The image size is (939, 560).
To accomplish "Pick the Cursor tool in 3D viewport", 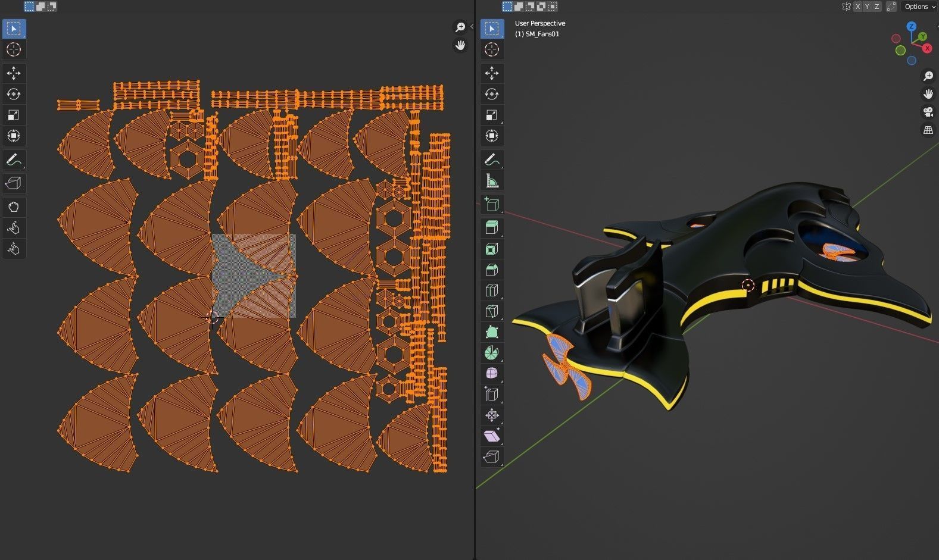I will [x=492, y=49].
